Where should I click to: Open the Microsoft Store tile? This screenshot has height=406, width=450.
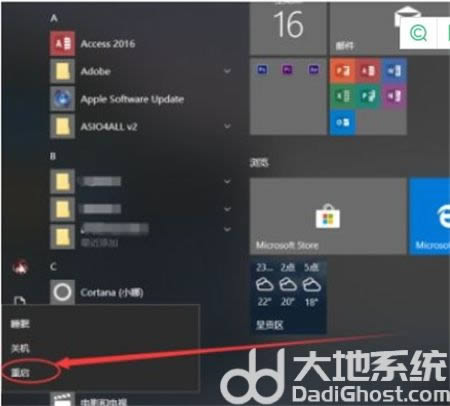pyautogui.click(x=328, y=216)
